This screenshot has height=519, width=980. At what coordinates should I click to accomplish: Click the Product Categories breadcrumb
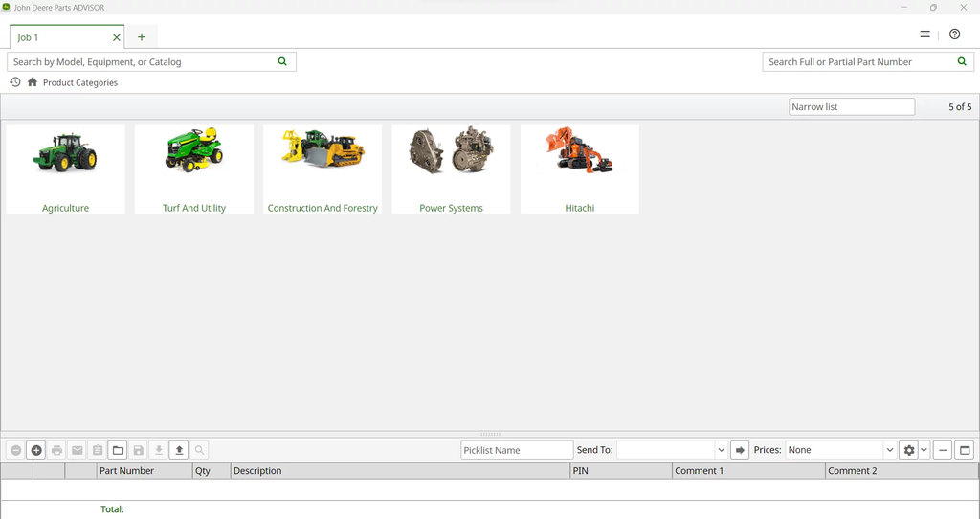pos(80,83)
